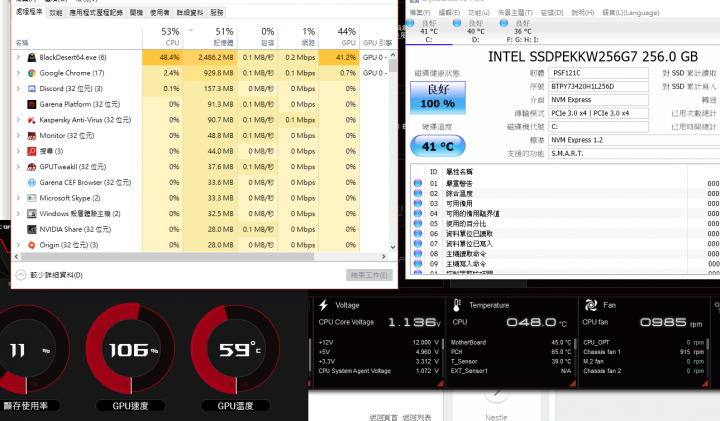Expand the BlackDesert64.exe process group
720x421 pixels.
(18, 57)
